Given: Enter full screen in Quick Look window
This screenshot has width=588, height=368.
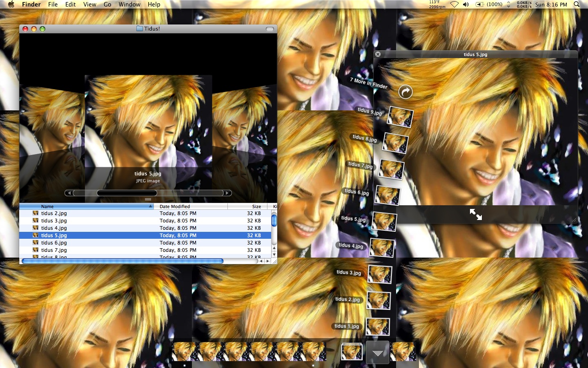Looking at the screenshot, I should pos(476,214).
